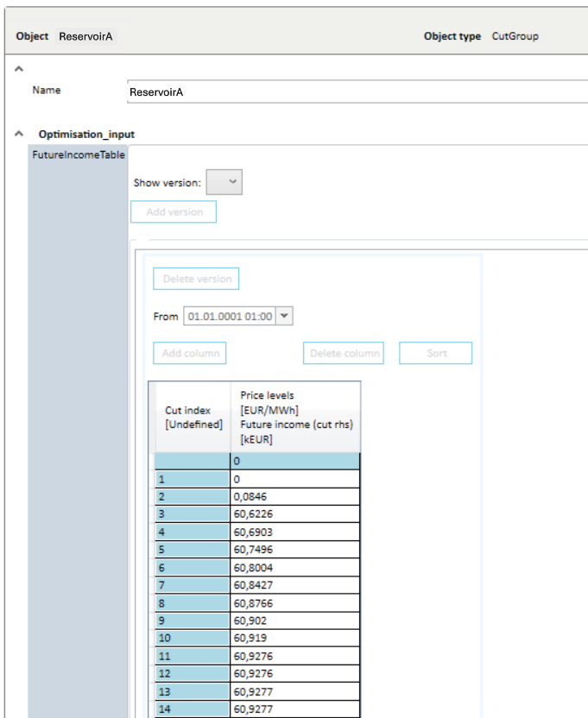The image size is (588, 718).
Task: Click the Sort button
Action: [436, 353]
